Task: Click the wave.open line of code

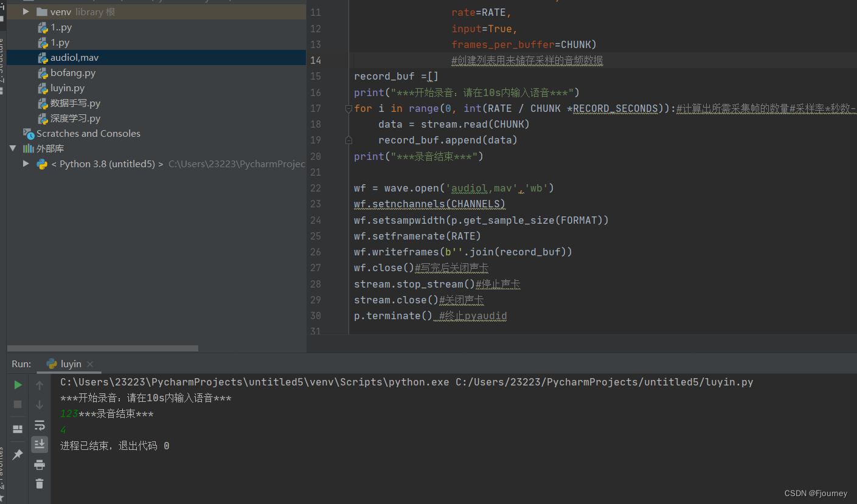Action: 454,188
